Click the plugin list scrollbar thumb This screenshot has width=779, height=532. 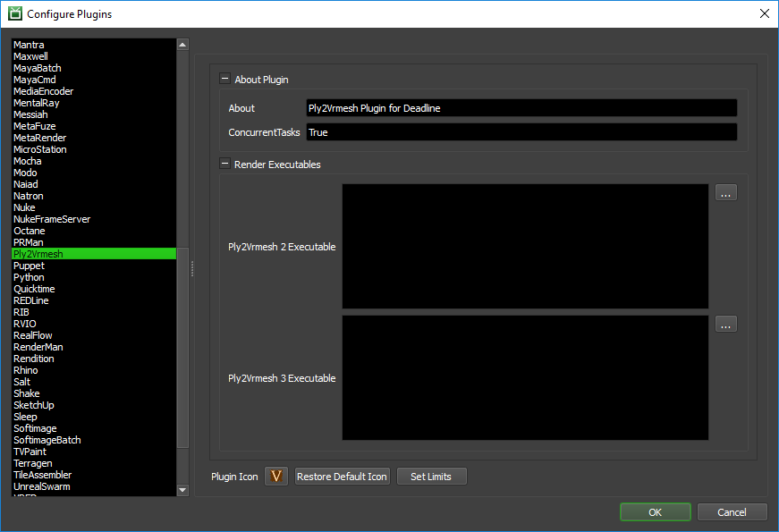(182, 347)
